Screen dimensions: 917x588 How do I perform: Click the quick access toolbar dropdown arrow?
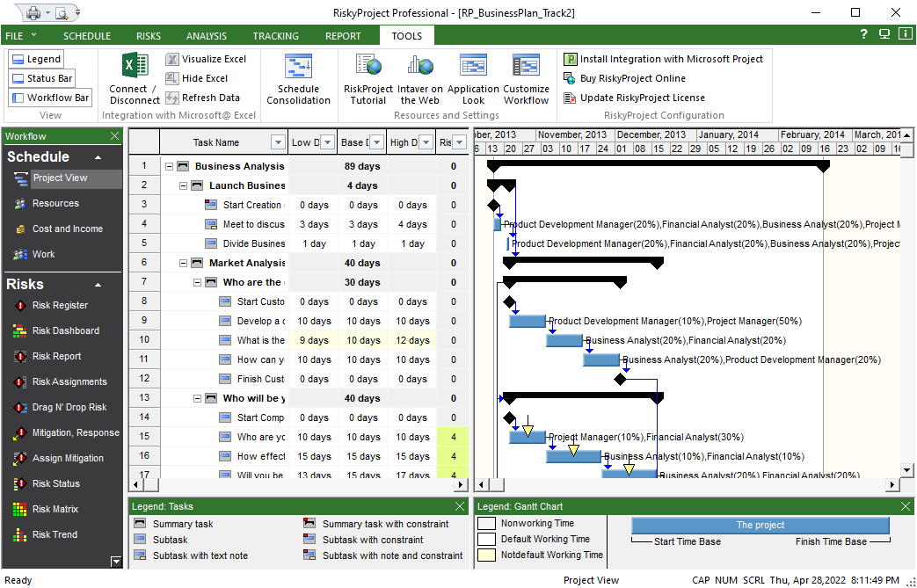click(x=77, y=12)
